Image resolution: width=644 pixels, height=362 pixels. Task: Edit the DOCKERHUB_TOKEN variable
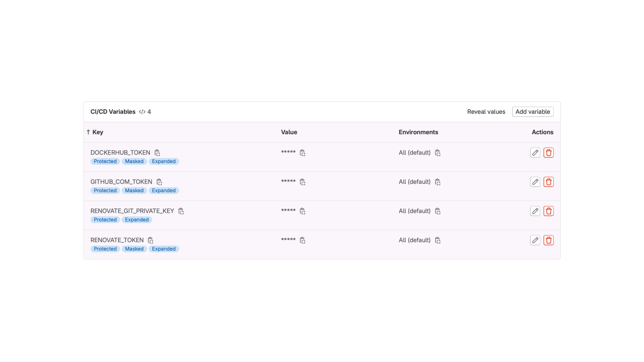535,152
